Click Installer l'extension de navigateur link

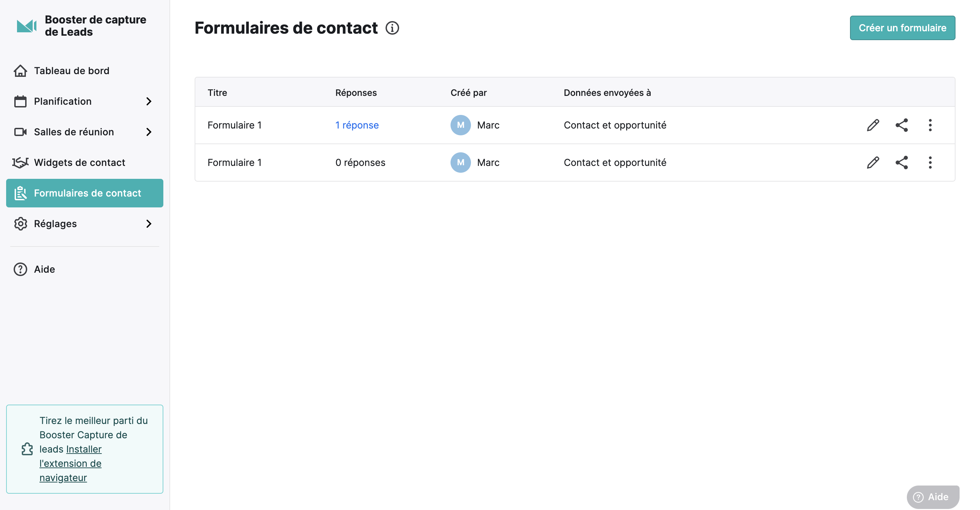(x=70, y=463)
